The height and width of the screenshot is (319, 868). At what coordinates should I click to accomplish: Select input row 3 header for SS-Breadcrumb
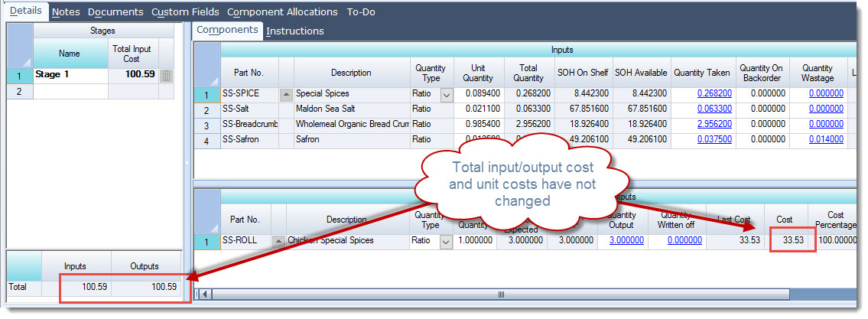pos(207,125)
